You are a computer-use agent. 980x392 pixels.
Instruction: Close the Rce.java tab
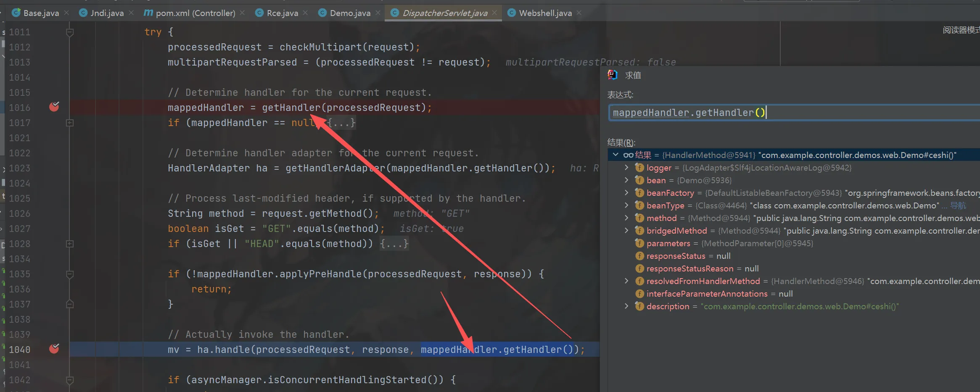(306, 13)
